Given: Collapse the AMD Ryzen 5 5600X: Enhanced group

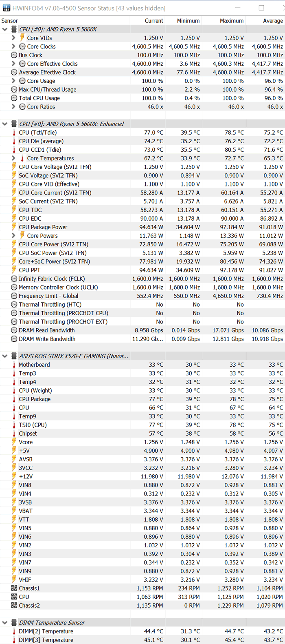Looking at the screenshot, I should (x=5, y=124).
